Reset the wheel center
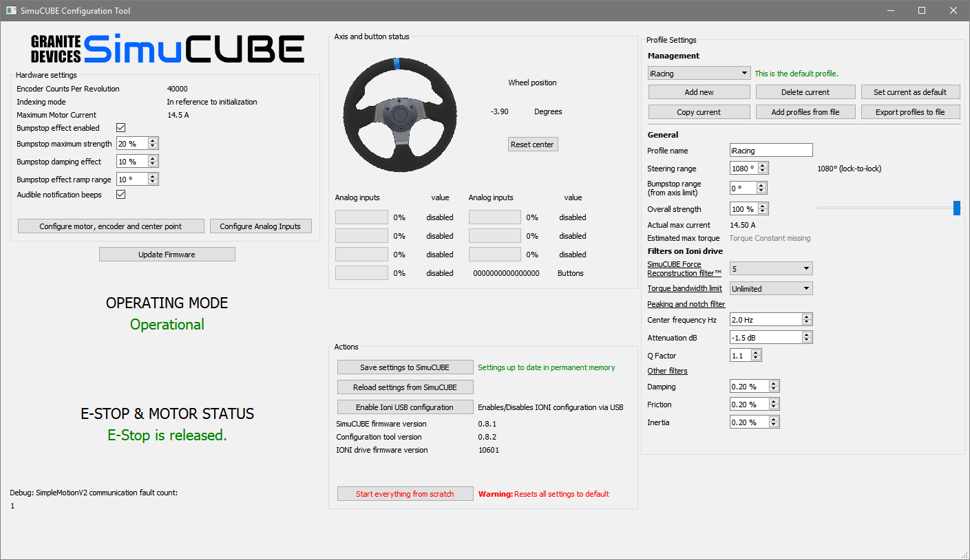Viewport: 970px width, 560px height. pyautogui.click(x=532, y=144)
